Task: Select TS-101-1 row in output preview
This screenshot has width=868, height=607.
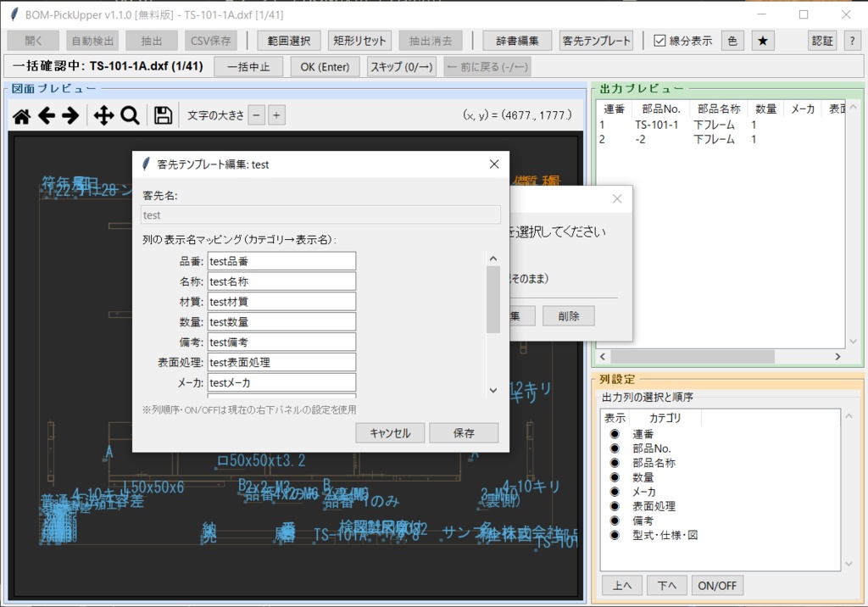Action: click(x=721, y=125)
